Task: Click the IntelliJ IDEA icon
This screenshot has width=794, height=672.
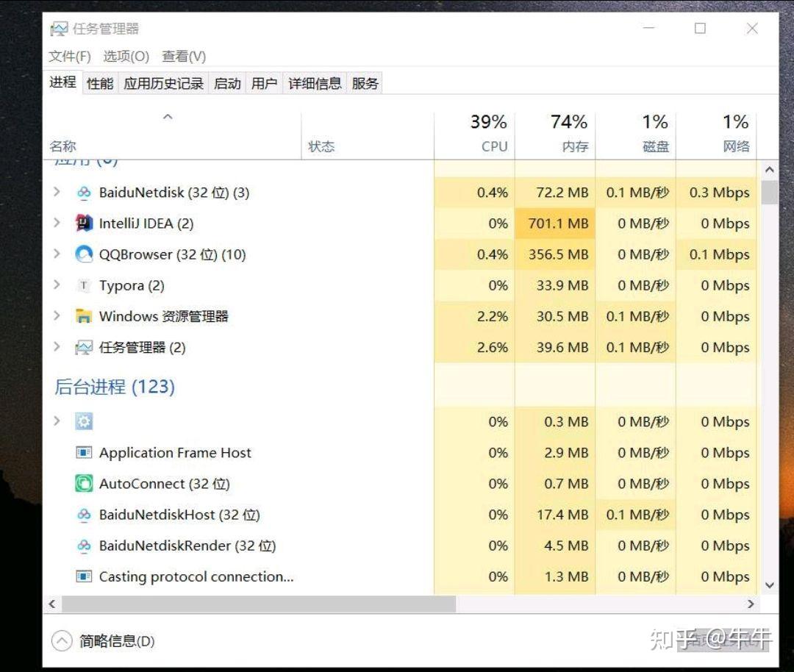Action: (x=84, y=224)
